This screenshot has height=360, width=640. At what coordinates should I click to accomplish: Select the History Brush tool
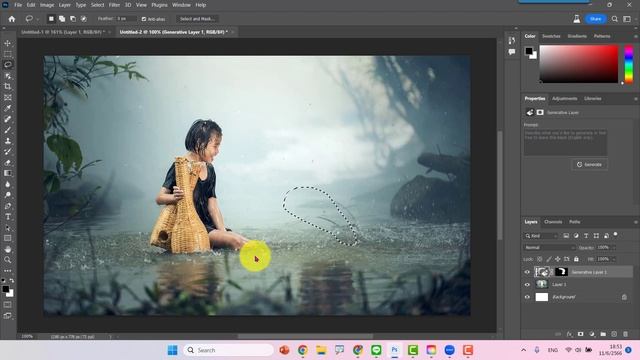[7, 151]
